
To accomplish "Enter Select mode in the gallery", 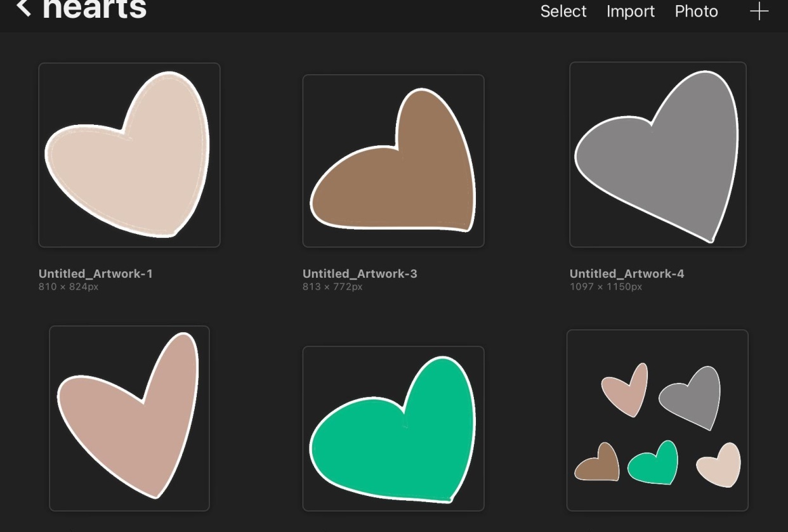I will click(563, 11).
